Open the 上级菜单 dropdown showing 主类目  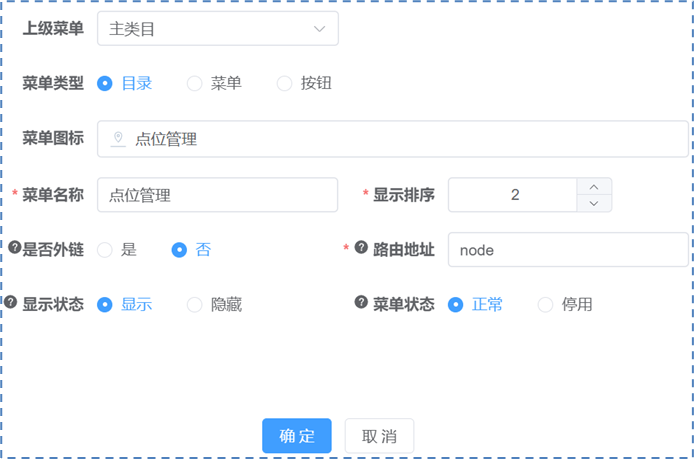(217, 29)
